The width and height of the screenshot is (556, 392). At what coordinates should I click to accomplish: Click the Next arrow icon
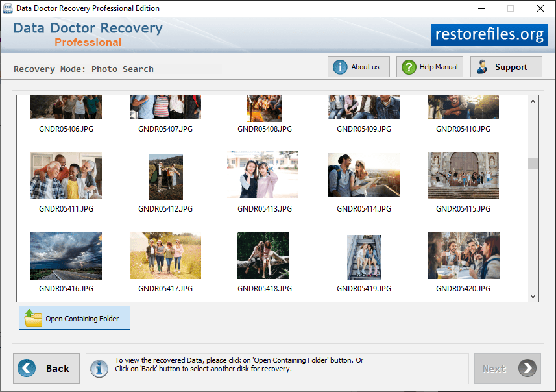[527, 368]
